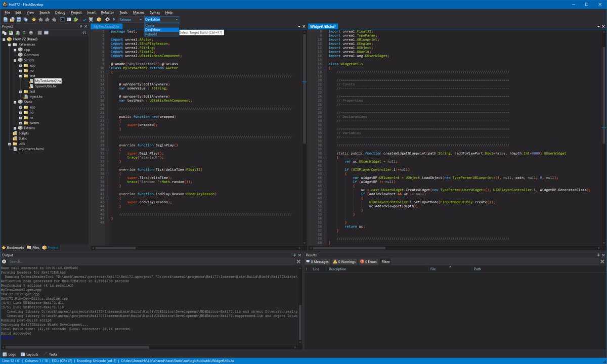The height and width of the screenshot is (364, 607).
Task: Click the binoculars find icon in Project panel
Action: [x=84, y=33]
